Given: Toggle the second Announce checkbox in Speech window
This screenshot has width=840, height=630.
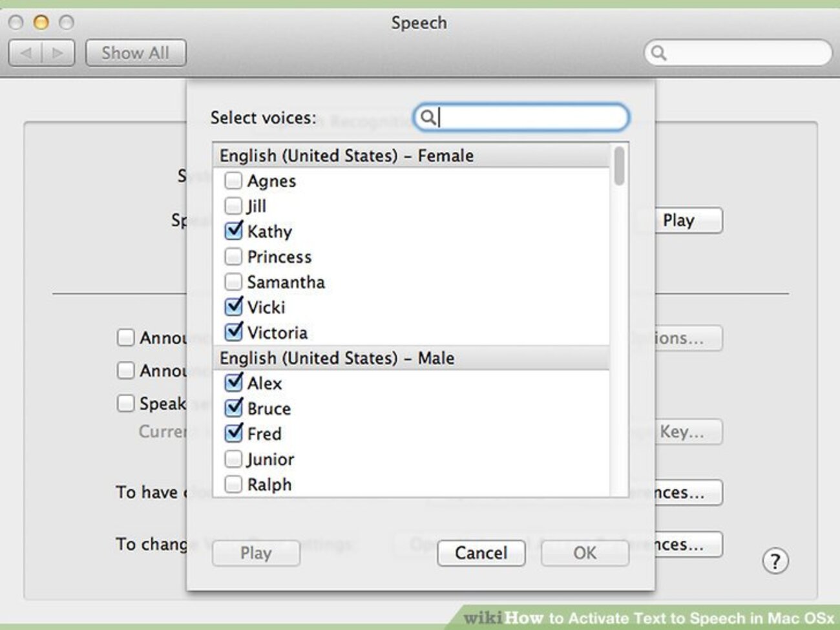Looking at the screenshot, I should [x=125, y=370].
